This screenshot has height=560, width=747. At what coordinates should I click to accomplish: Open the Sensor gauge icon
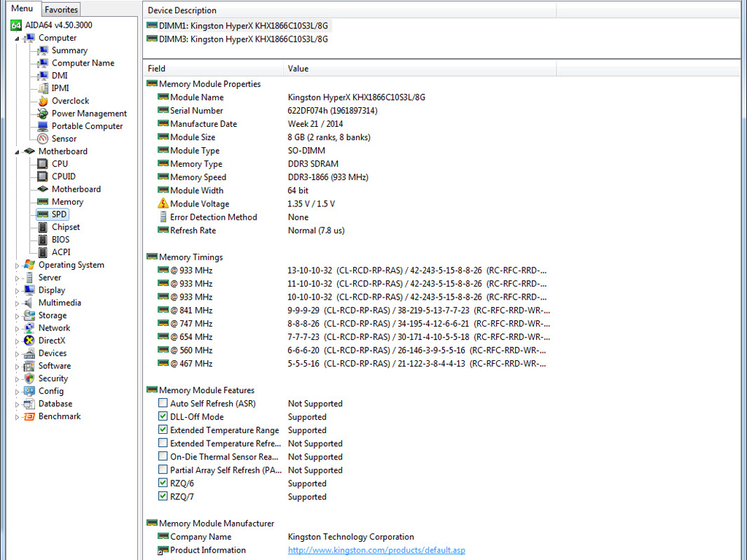click(x=43, y=139)
